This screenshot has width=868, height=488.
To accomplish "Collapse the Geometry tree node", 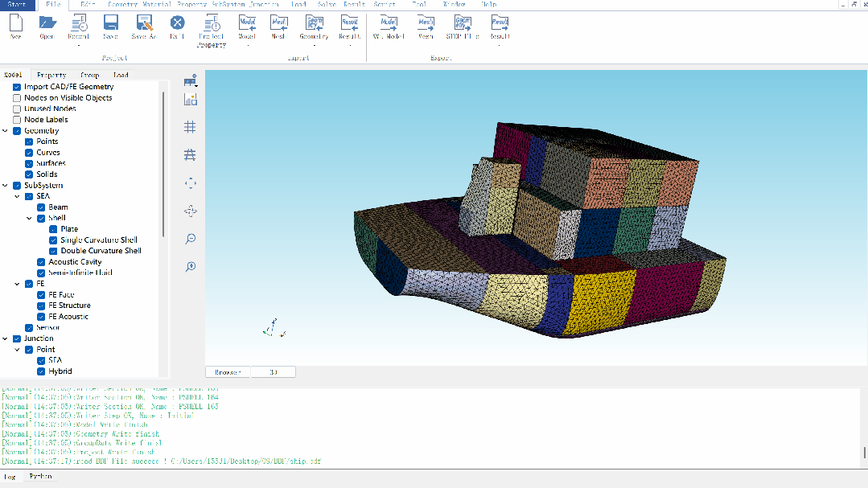I will [6, 130].
